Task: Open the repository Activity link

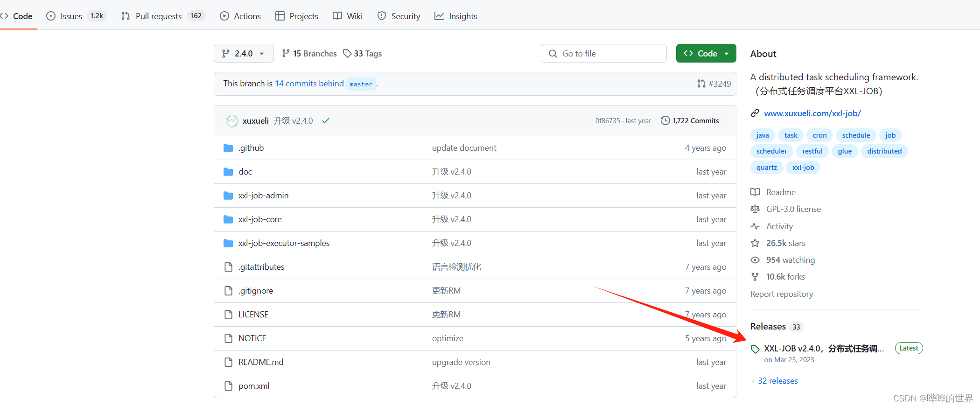Action: coord(772,226)
